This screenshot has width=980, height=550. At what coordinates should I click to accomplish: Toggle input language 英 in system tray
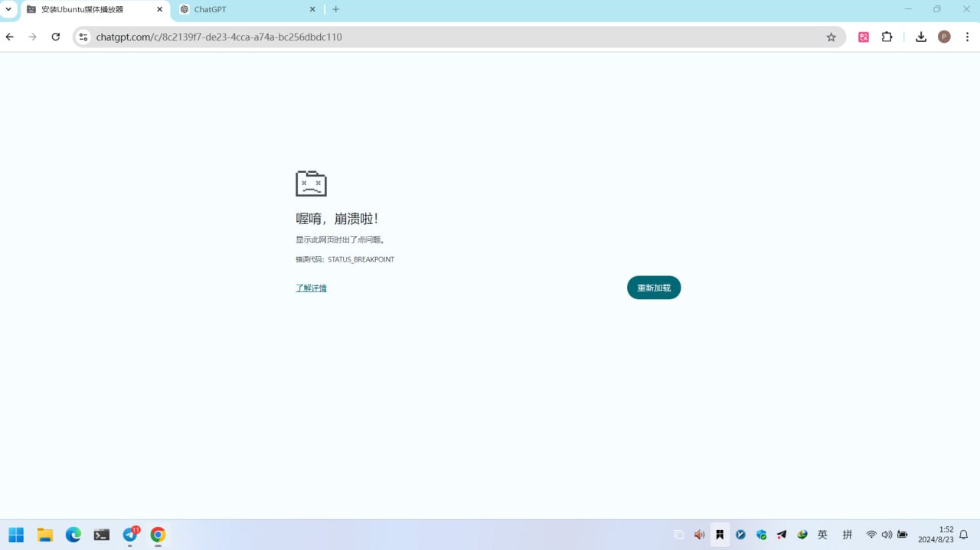click(x=822, y=535)
